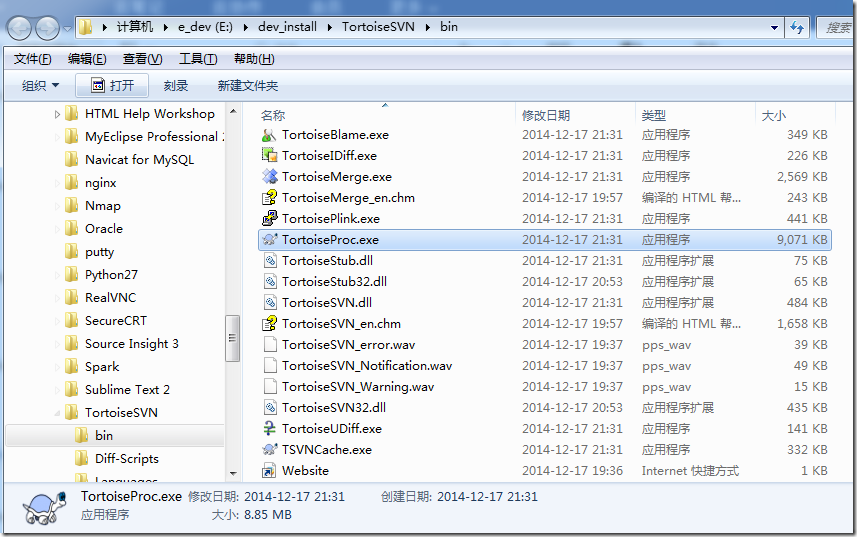Viewport: 857px width, 537px height.
Task: Click the TSVNCache.exe turtle icon
Action: [269, 450]
